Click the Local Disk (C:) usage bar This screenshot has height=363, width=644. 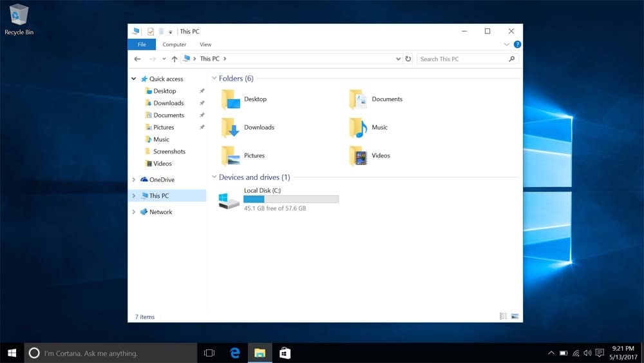pos(291,199)
